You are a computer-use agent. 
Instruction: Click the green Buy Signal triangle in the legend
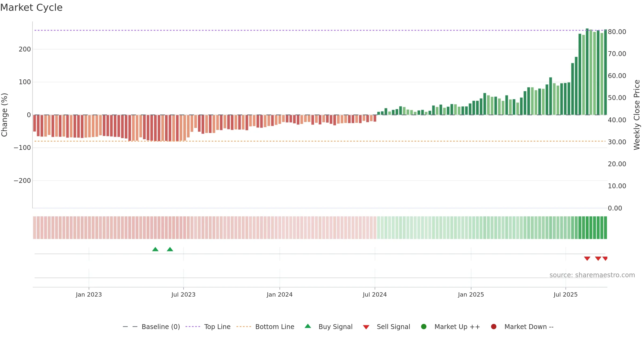pos(308,326)
